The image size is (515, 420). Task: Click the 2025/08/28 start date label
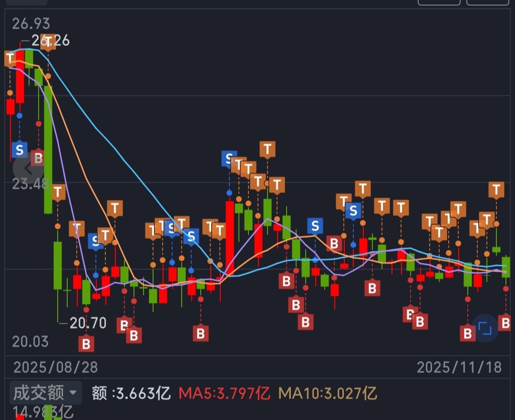(x=55, y=367)
